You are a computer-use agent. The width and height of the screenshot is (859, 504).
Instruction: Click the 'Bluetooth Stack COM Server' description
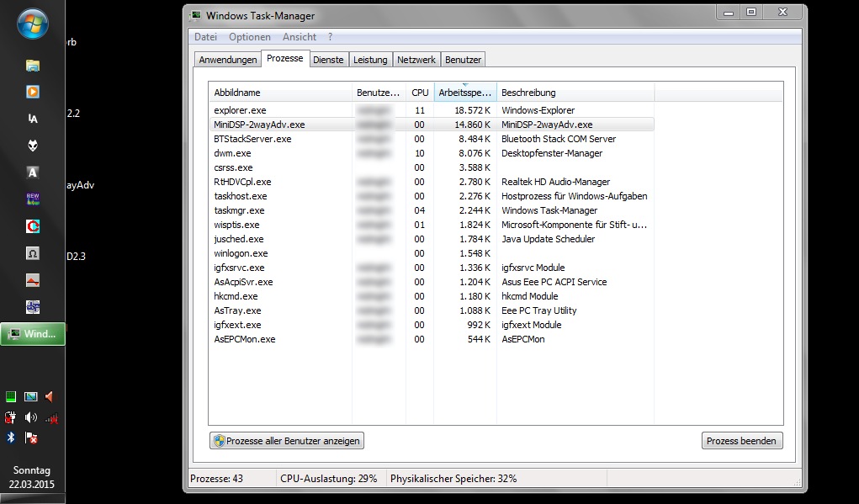click(559, 139)
